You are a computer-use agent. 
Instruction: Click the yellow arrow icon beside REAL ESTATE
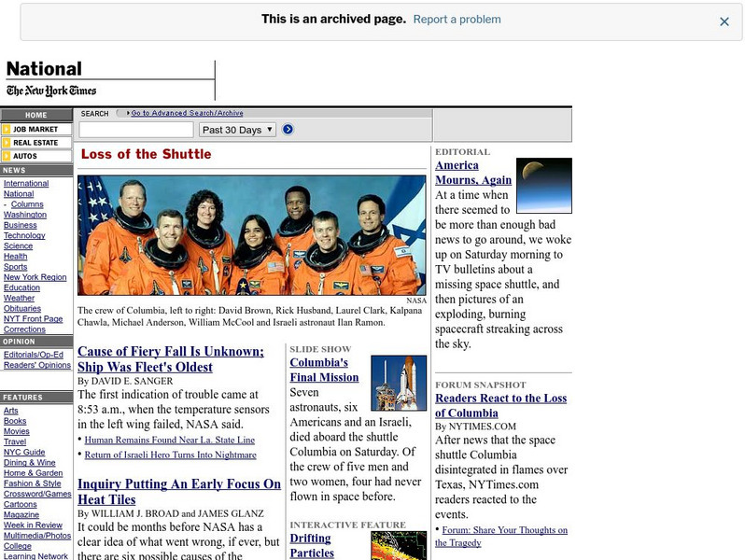coord(7,143)
